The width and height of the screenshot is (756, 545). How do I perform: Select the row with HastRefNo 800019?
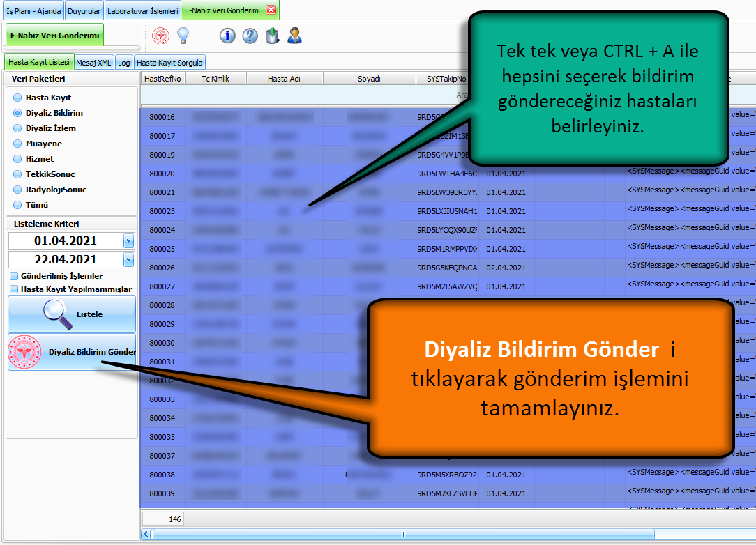click(x=448, y=155)
